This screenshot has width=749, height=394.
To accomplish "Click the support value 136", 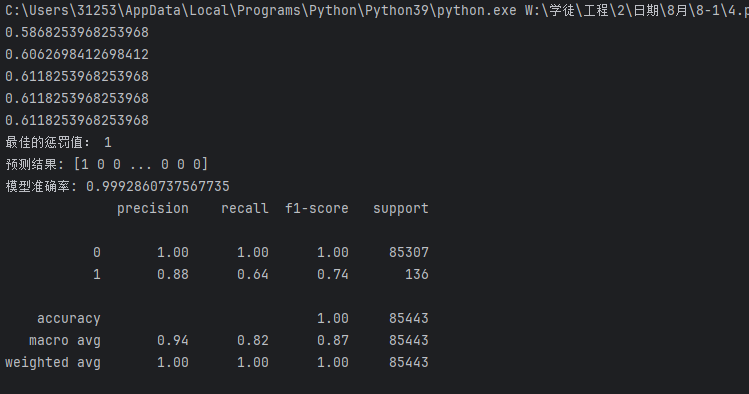I will pyautogui.click(x=417, y=274).
